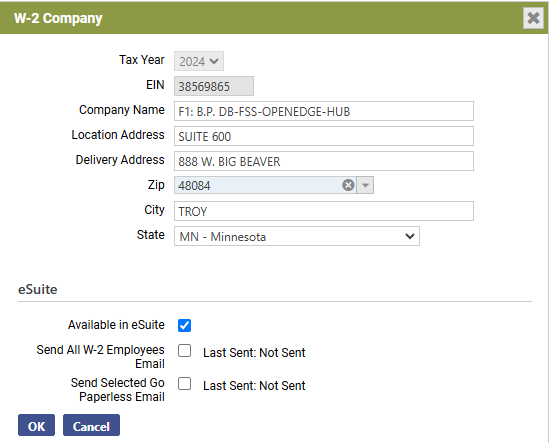The height and width of the screenshot is (443, 549).
Task: Close the W-2 Company dialog
Action: point(533,18)
